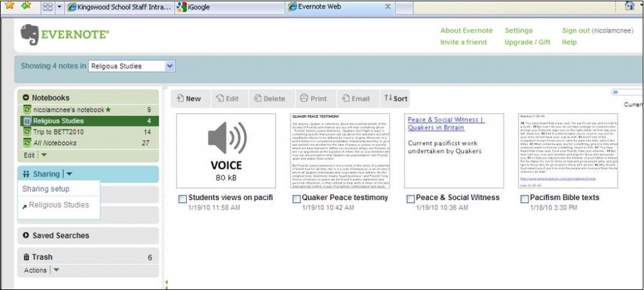The height and width of the screenshot is (290, 644).
Task: Open the notebooks Edit dropdown arrow
Action: (44, 155)
